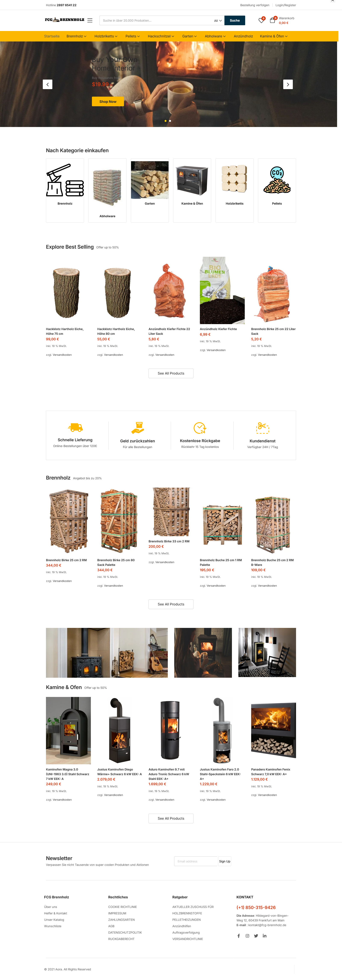Expand the Brennholz navigation menu
342x980 pixels.
[x=77, y=36]
